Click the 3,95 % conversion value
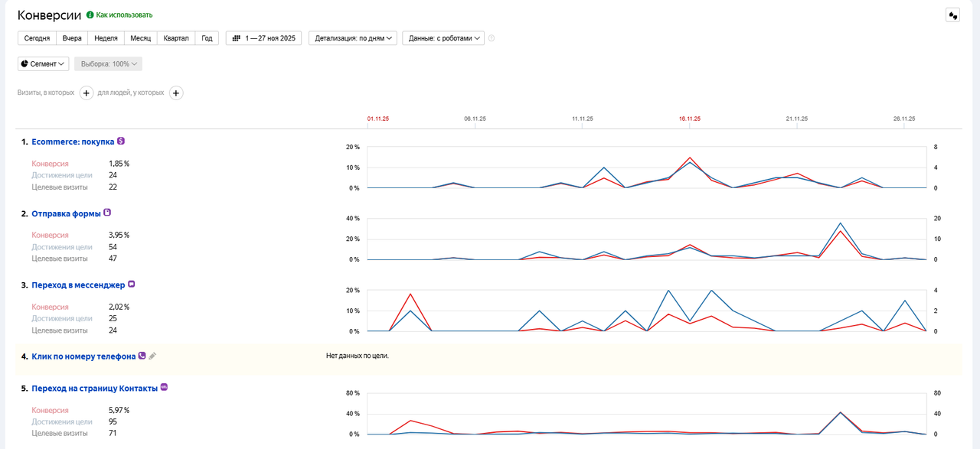The image size is (980, 449). tap(119, 236)
